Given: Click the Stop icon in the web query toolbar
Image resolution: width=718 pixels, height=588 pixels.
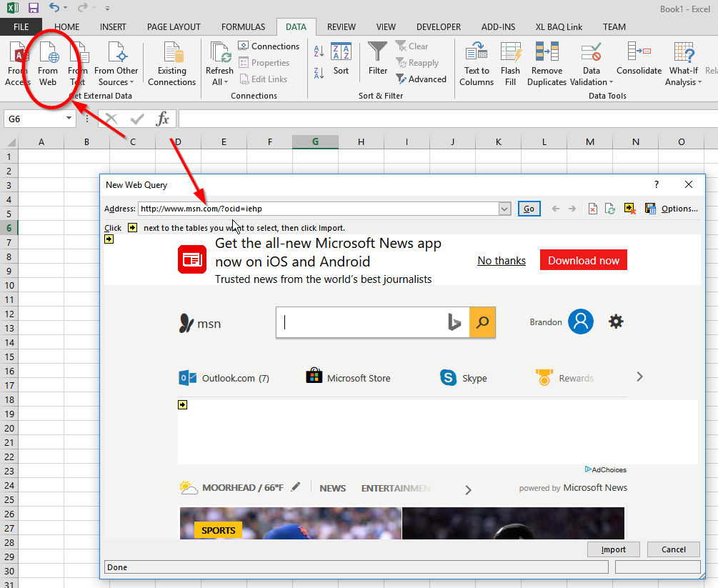Looking at the screenshot, I should click(x=592, y=209).
